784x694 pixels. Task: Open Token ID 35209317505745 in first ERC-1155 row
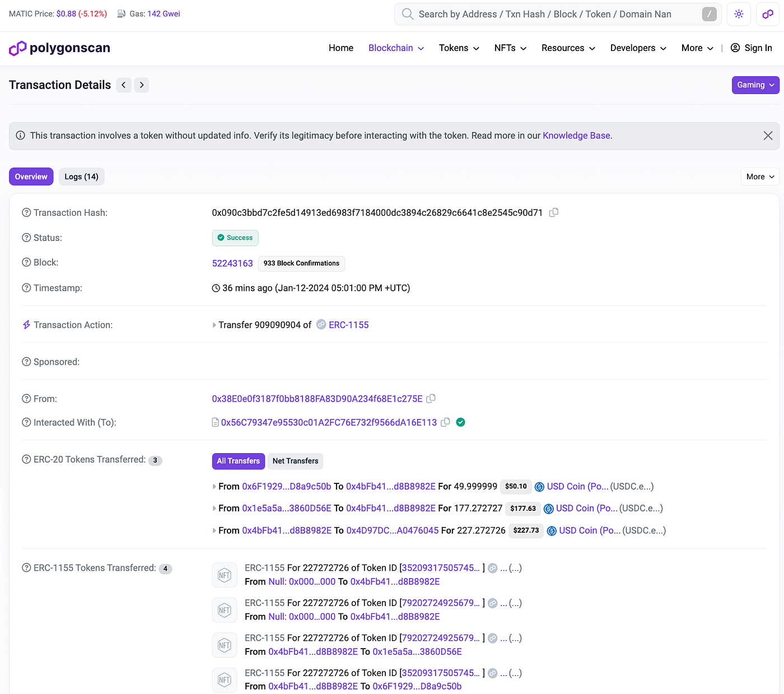(x=441, y=568)
